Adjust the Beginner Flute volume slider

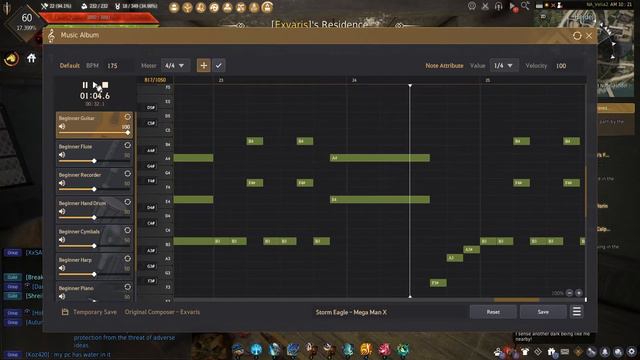(x=94, y=161)
